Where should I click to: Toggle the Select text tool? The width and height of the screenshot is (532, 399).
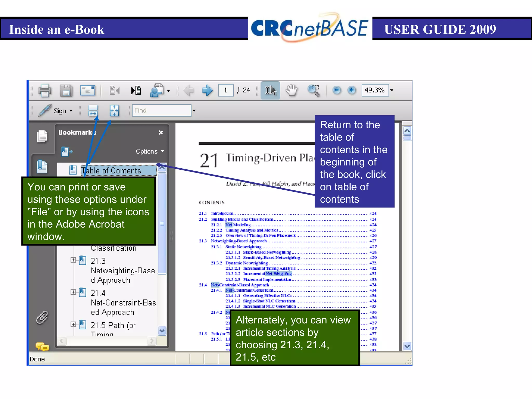270,90
